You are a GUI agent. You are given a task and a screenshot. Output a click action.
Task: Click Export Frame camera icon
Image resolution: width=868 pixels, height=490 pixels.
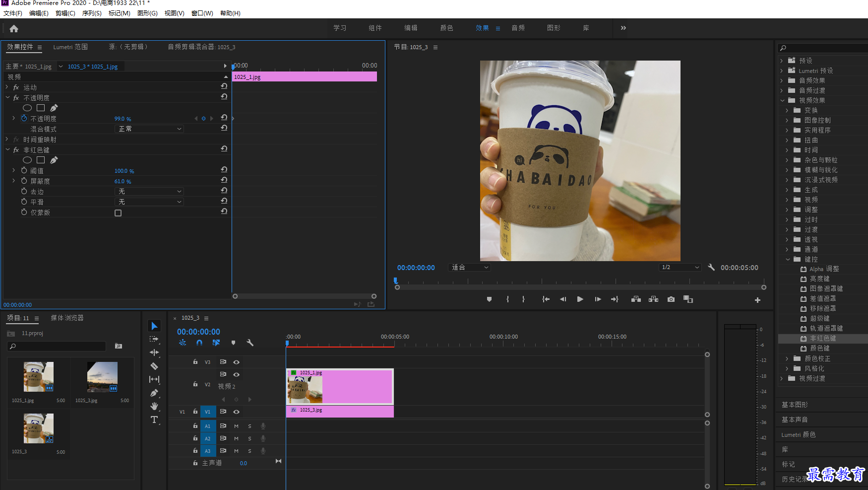click(x=671, y=299)
